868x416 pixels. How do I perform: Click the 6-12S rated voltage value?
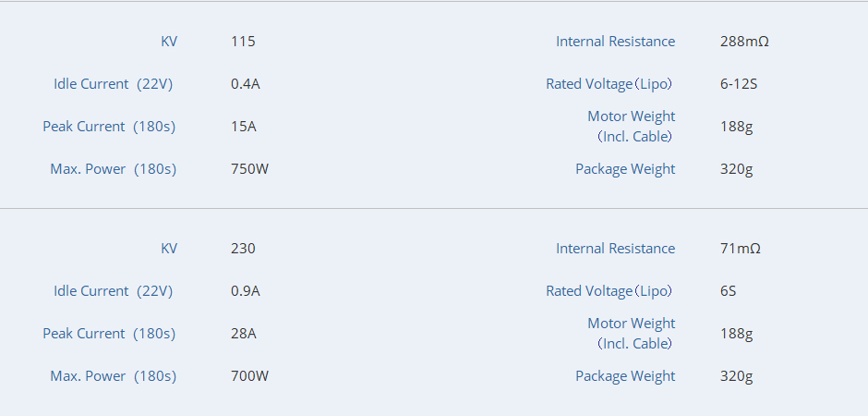(739, 84)
